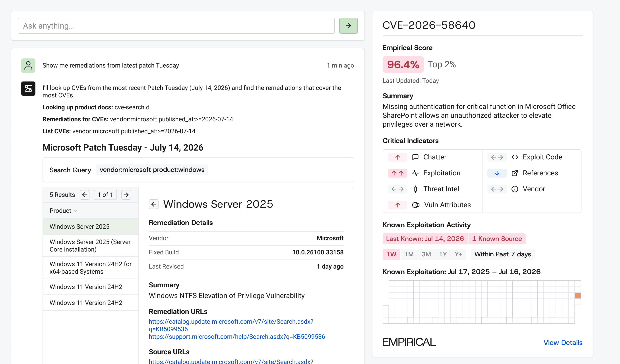Select the 1W time range tab
620x364 pixels.
click(391, 254)
